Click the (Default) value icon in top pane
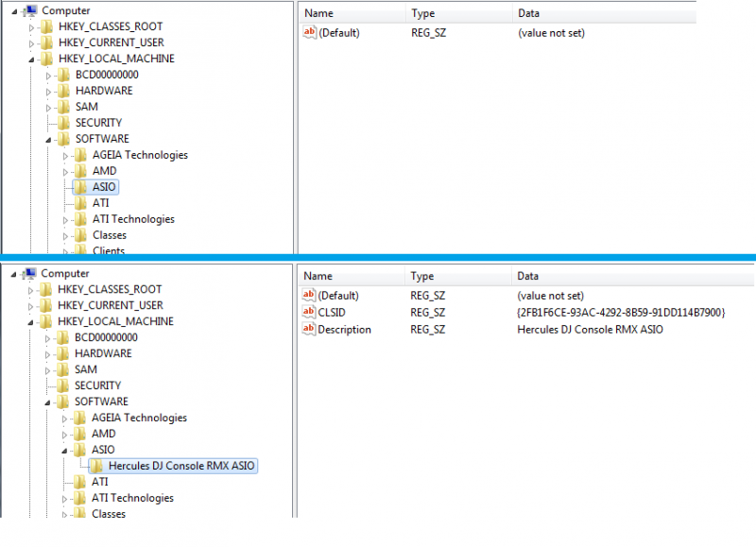 point(309,33)
